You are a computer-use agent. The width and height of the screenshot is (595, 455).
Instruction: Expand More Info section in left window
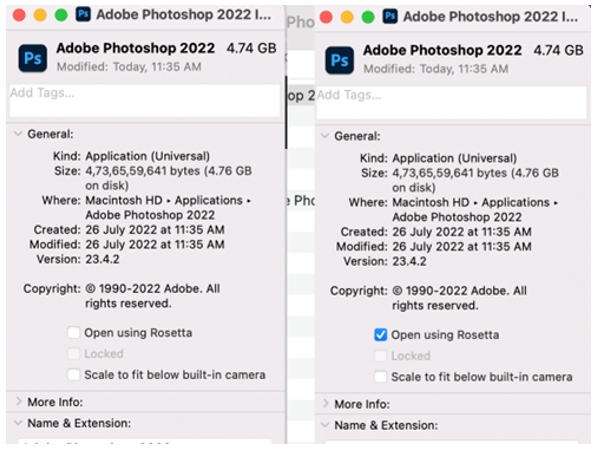19,401
